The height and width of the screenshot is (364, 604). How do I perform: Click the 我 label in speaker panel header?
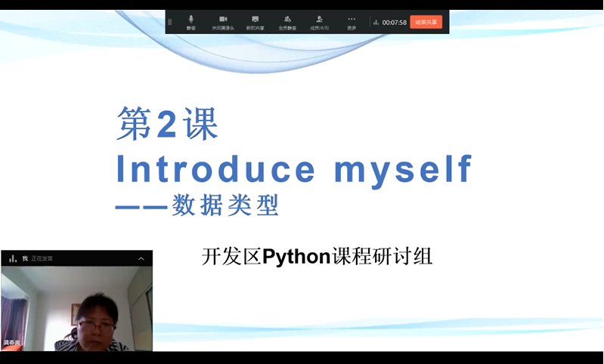[25, 258]
